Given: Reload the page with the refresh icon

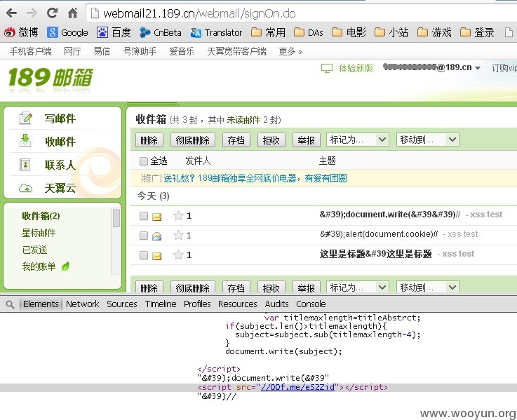Looking at the screenshot, I should pos(52,13).
